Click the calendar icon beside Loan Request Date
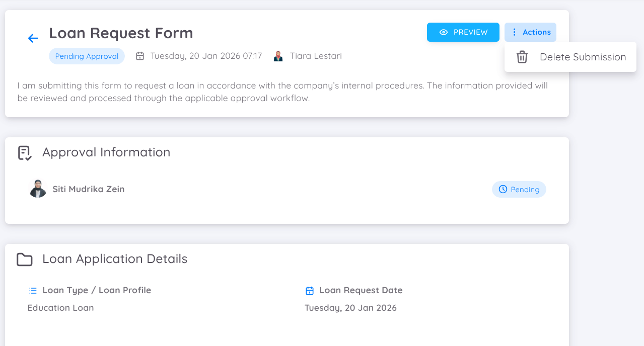This screenshot has width=644, height=346. tap(310, 291)
